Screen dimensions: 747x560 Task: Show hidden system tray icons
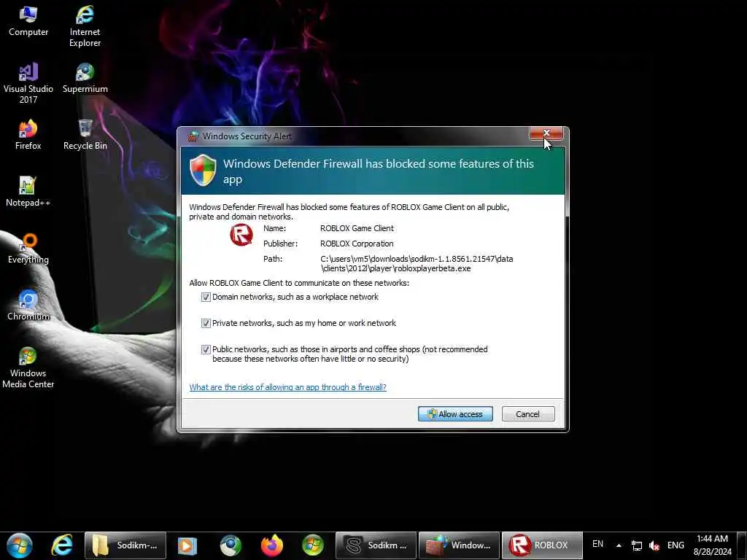pos(619,545)
